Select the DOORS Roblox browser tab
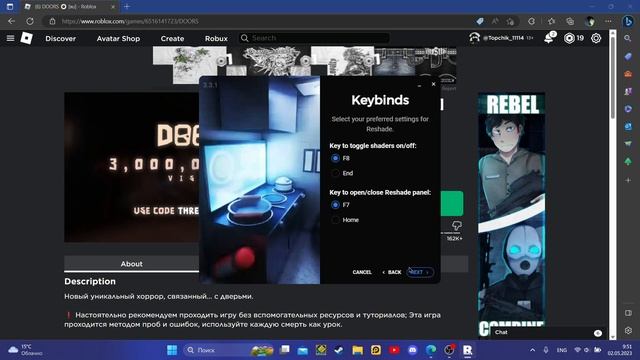 pyautogui.click(x=69, y=7)
